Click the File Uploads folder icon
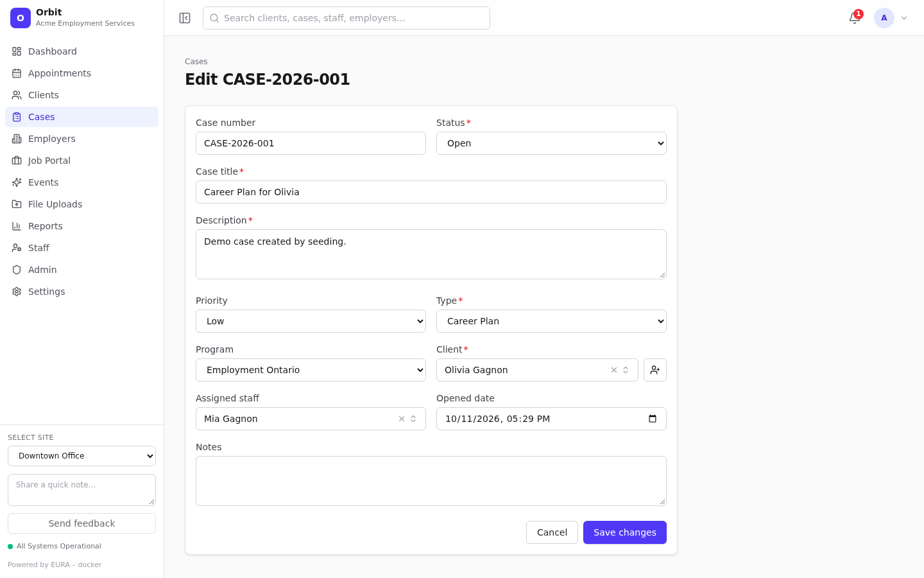The height and width of the screenshot is (578, 924). point(17,204)
